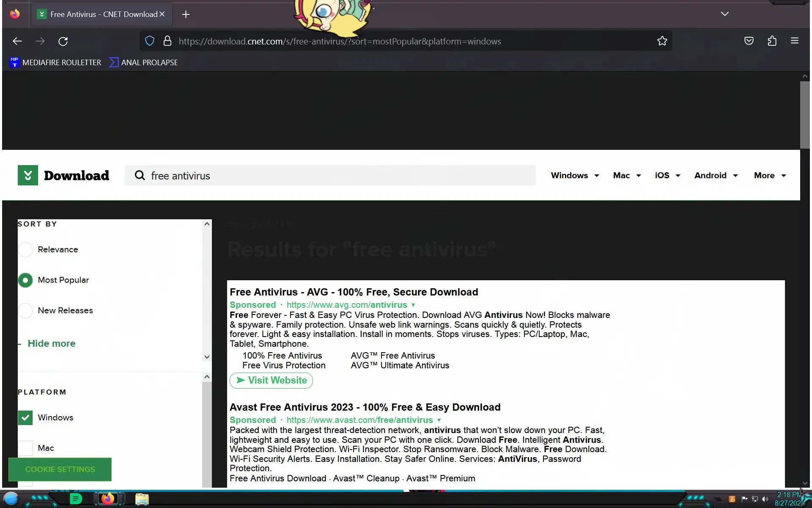Bookmark this page with the star icon
Screen dimensions: 812x508
[662, 41]
